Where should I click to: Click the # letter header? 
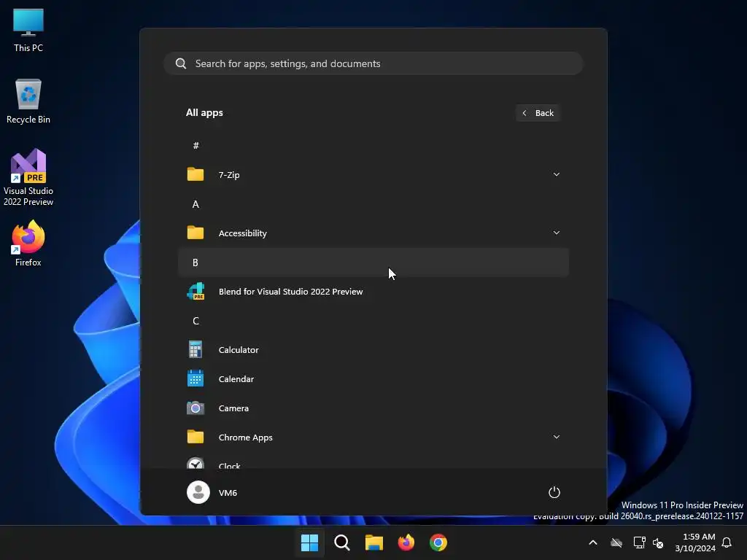point(196,146)
